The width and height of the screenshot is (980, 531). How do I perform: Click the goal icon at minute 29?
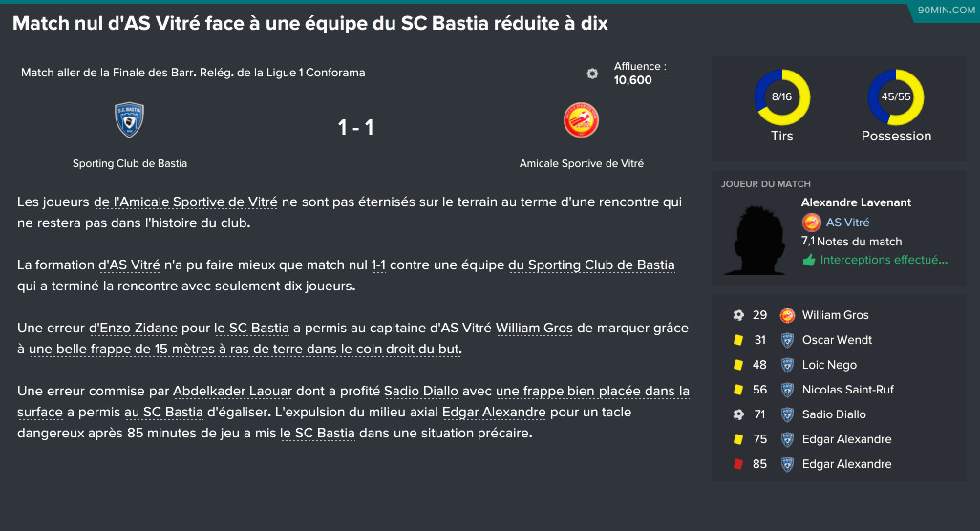point(738,315)
